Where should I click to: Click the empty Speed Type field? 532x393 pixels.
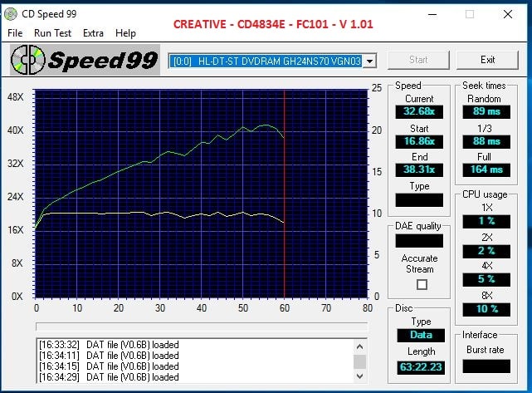pos(419,200)
